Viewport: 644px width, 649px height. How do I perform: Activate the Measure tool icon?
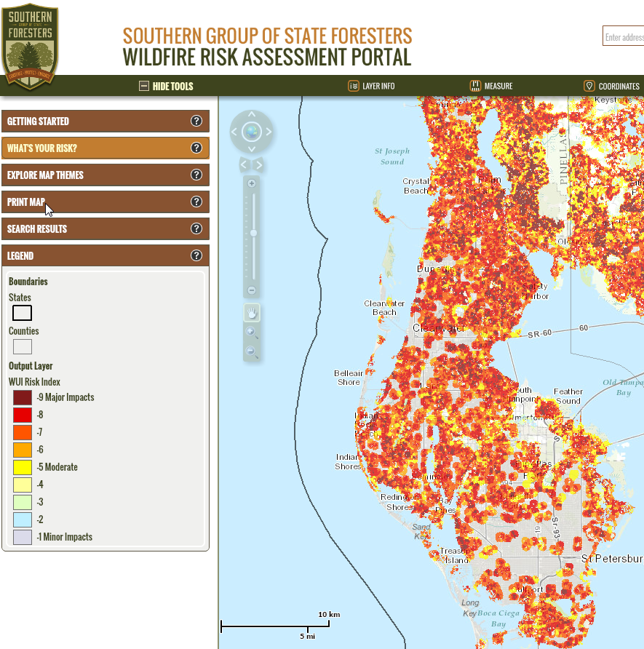pyautogui.click(x=475, y=86)
